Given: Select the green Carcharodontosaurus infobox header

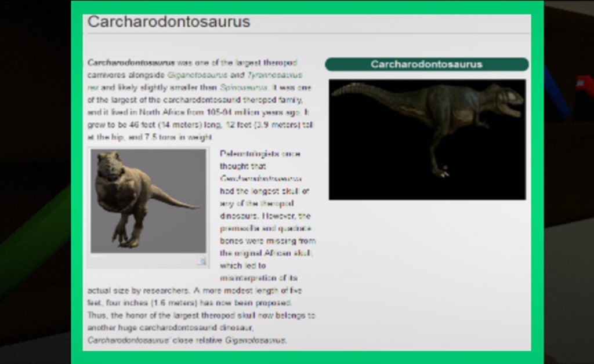Looking at the screenshot, I should [426, 64].
